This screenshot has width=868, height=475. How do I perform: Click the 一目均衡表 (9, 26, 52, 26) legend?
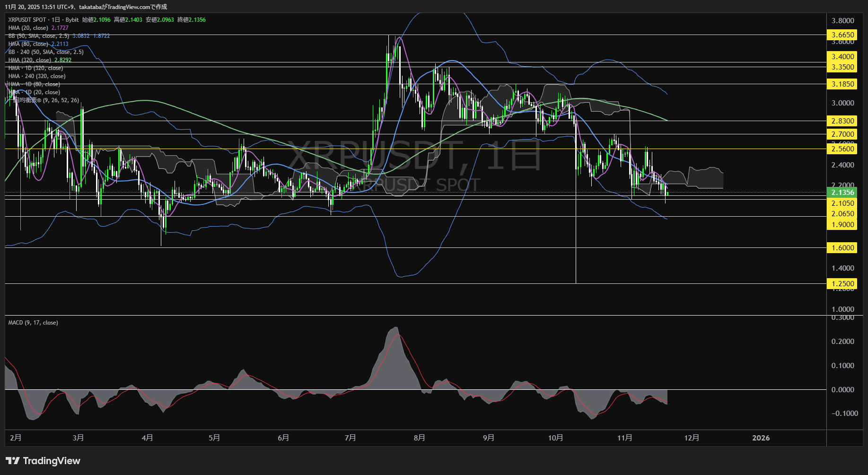tap(43, 100)
